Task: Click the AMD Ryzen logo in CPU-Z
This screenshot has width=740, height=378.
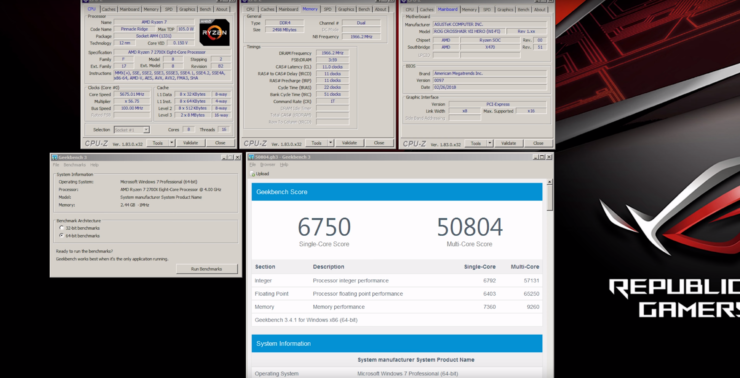Action: pos(214,33)
